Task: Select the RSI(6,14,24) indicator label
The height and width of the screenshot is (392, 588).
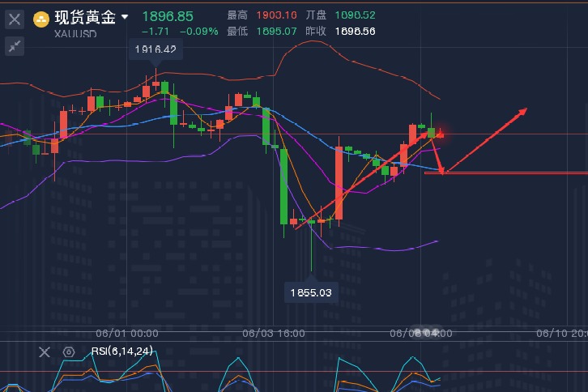Action: (x=121, y=352)
